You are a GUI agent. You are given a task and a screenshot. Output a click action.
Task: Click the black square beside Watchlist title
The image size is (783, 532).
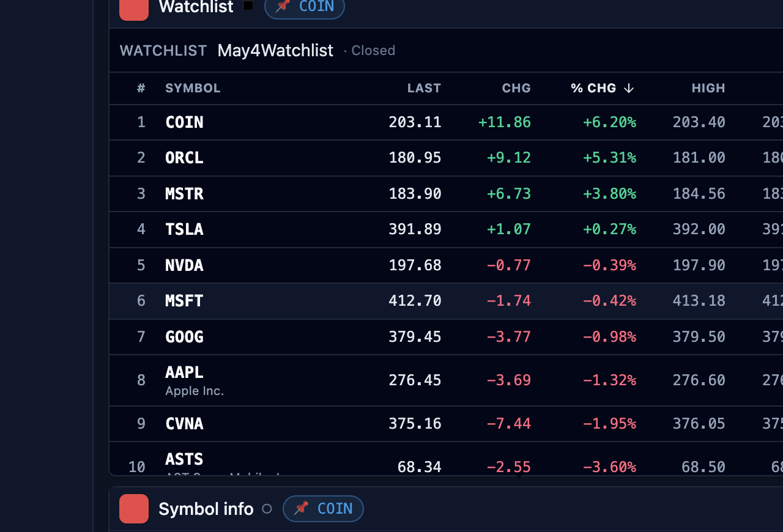248,6
